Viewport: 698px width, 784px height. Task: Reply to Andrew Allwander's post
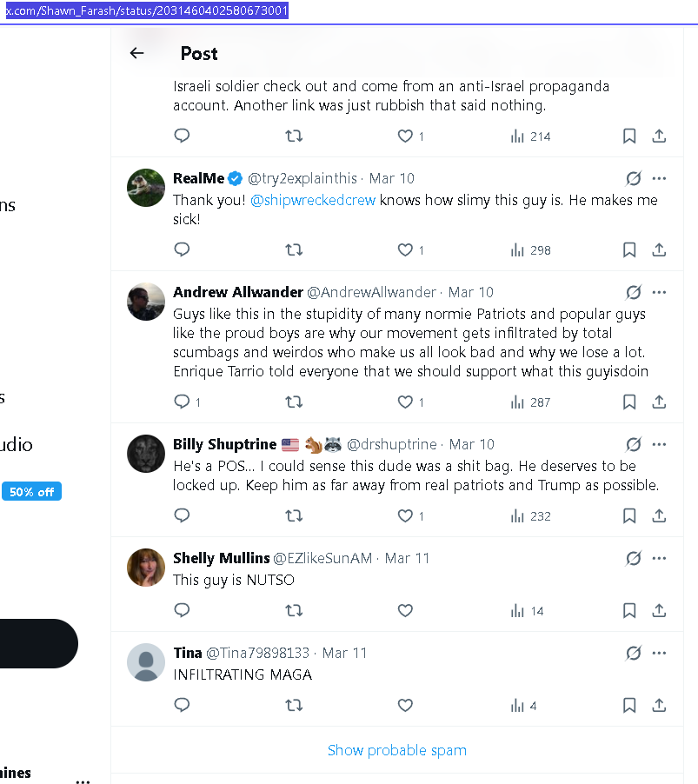(x=182, y=402)
